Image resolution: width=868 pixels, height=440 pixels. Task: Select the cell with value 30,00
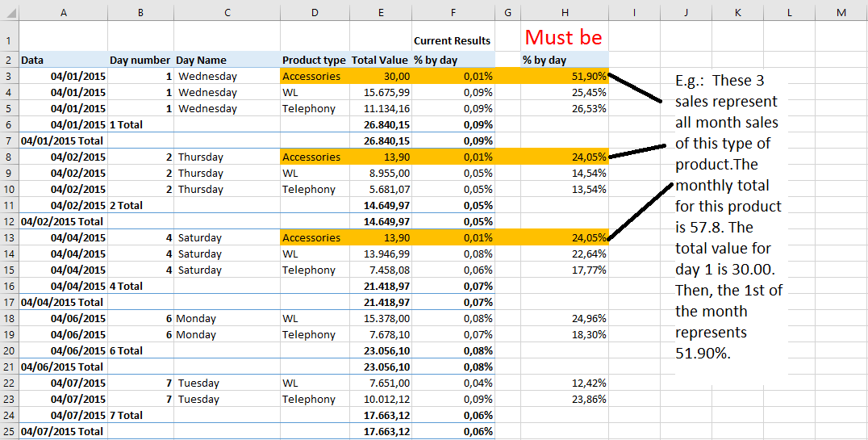[381, 76]
